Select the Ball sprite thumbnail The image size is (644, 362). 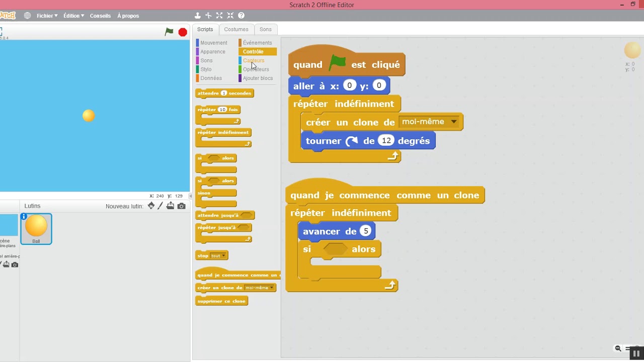(36, 229)
